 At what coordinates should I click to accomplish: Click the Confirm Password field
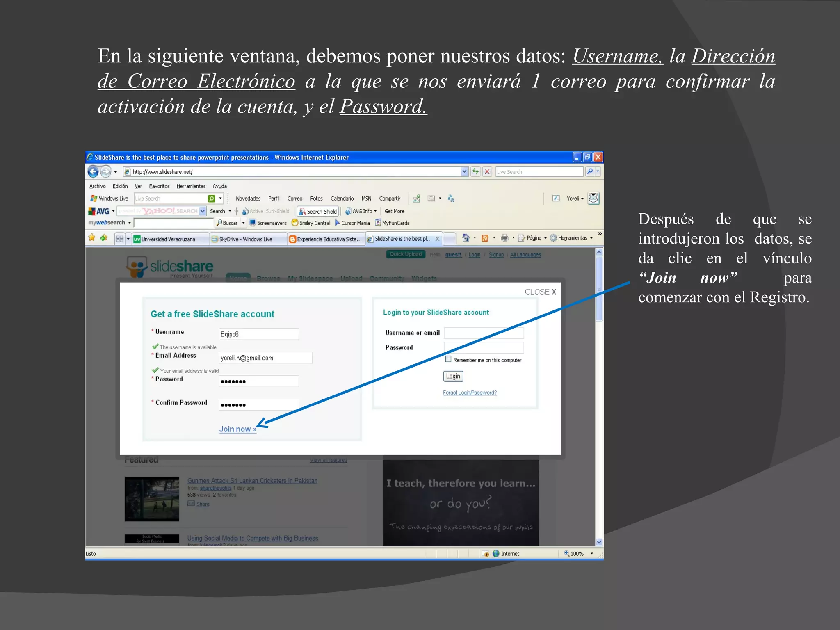click(259, 405)
